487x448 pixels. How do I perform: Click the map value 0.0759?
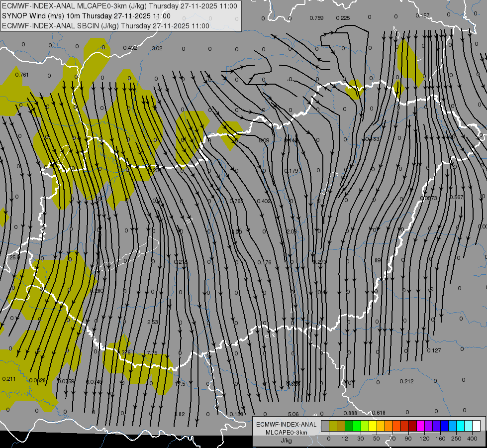point(66,381)
